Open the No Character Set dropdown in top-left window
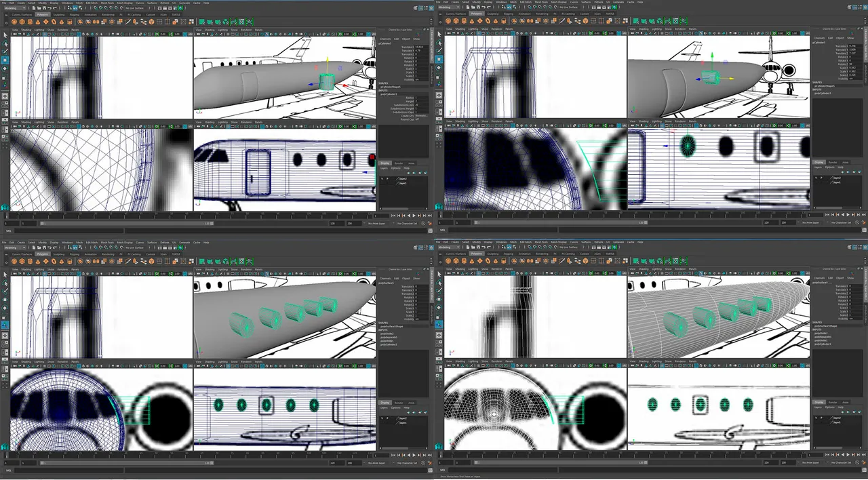 tap(406, 223)
